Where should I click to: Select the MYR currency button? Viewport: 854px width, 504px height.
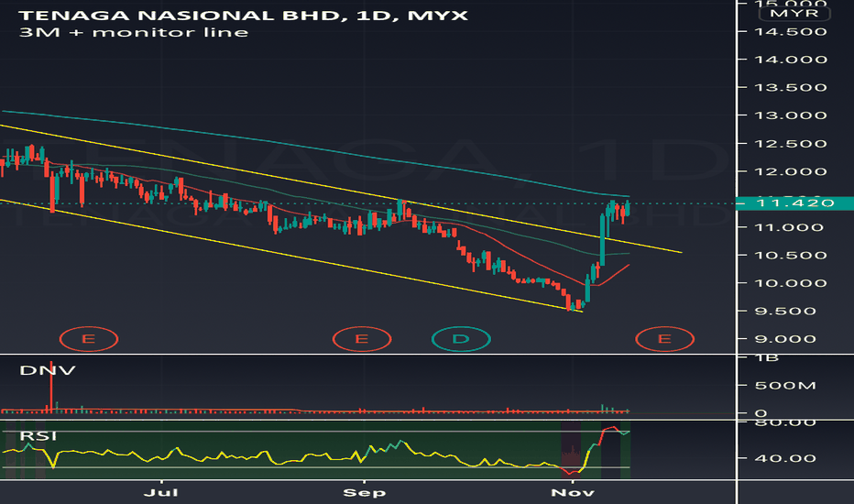tap(794, 13)
